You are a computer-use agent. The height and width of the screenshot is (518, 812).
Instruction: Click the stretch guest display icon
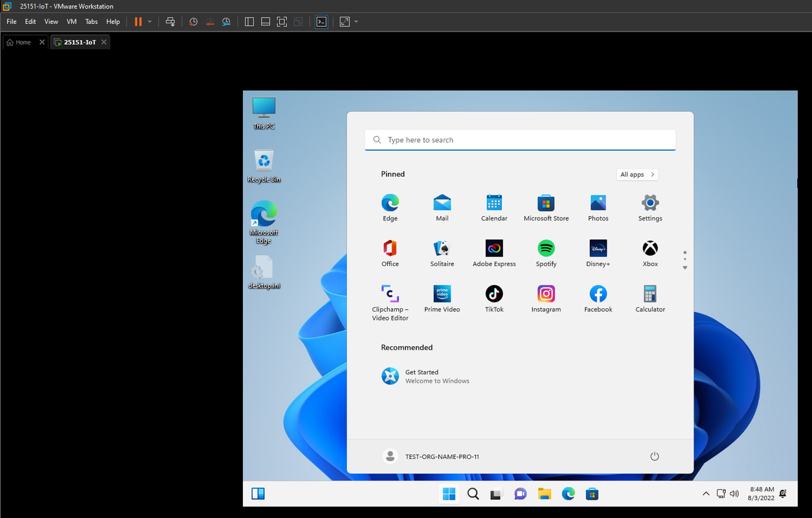tap(344, 21)
